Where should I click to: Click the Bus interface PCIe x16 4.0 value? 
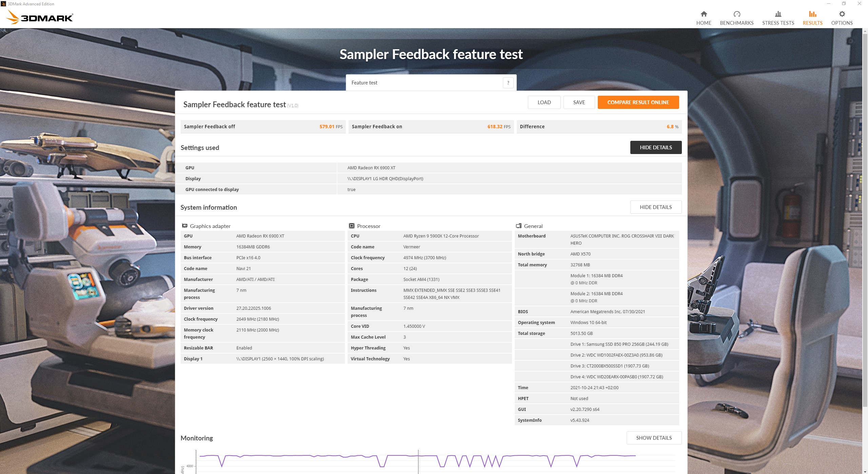(x=248, y=258)
